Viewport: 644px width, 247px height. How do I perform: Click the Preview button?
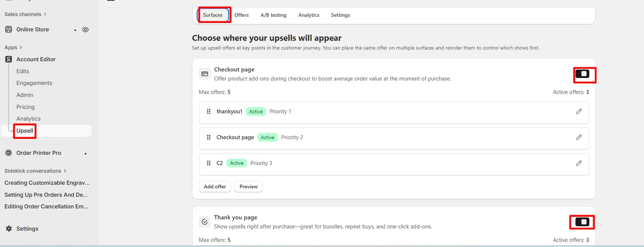tap(248, 187)
